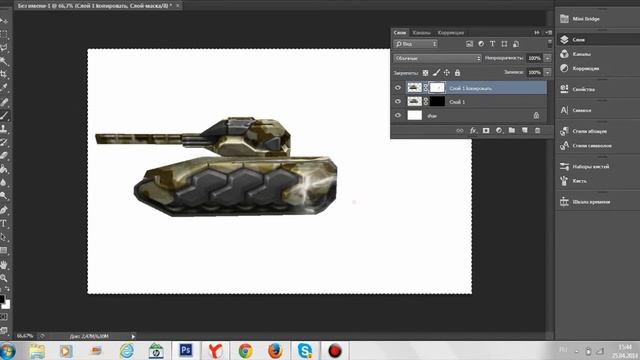This screenshot has width=640, height=360.
Task: Select the Crop tool
Action: click(x=4, y=74)
